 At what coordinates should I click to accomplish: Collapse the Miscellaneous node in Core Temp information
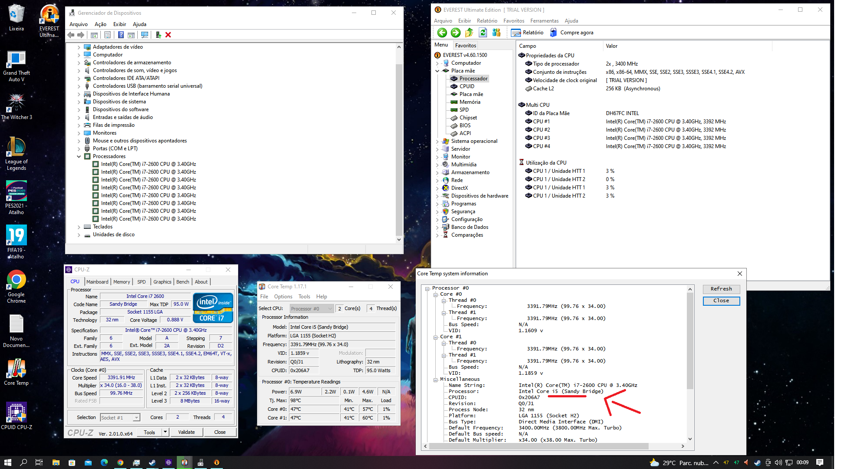[436, 380]
